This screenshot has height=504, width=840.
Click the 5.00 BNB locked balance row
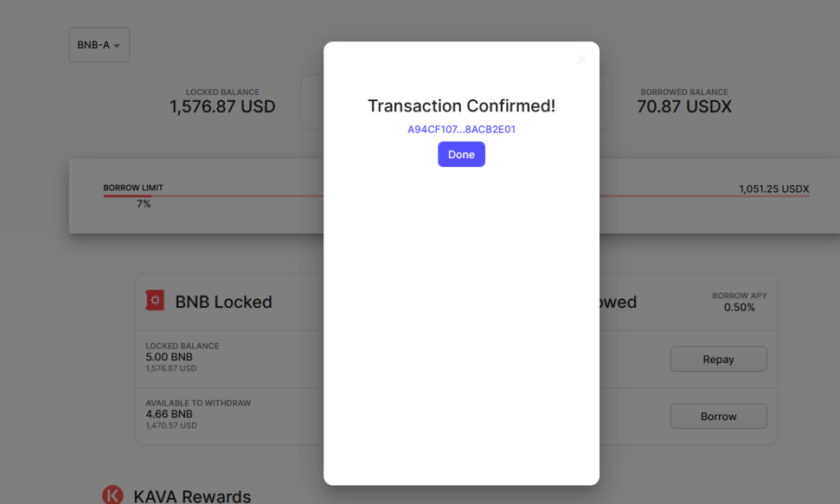pyautogui.click(x=229, y=360)
